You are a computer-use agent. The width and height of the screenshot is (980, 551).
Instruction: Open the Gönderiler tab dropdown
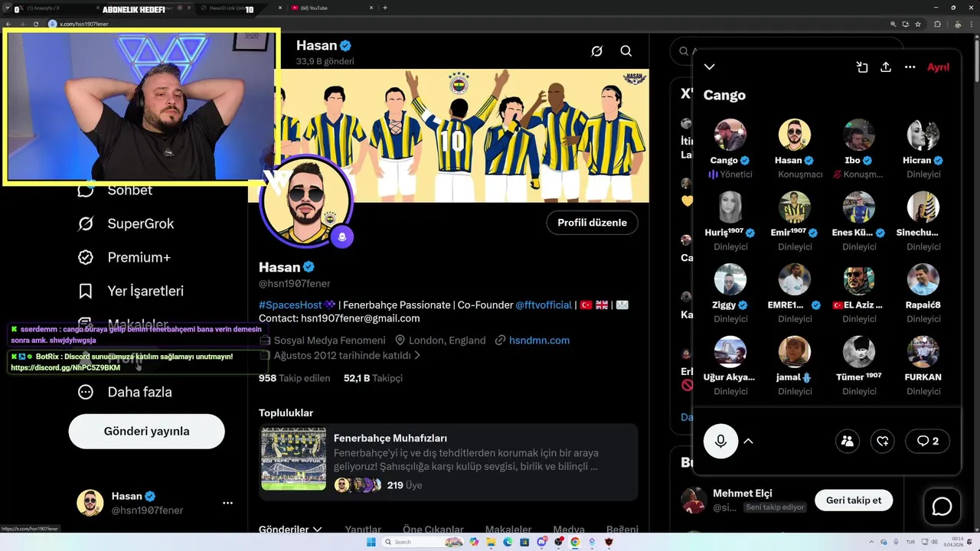(x=290, y=529)
